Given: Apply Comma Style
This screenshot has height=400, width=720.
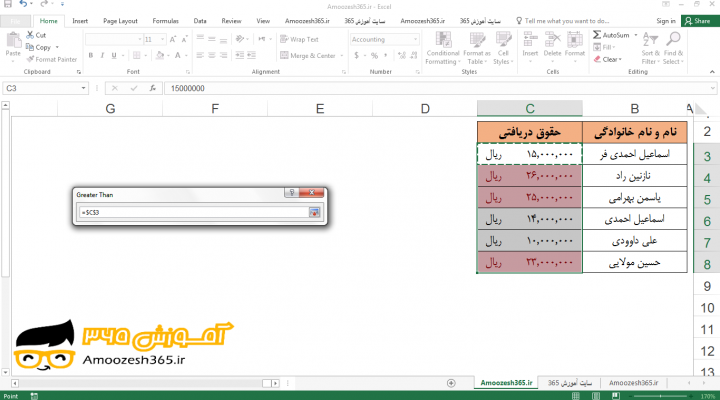Looking at the screenshot, I should click(x=385, y=56).
